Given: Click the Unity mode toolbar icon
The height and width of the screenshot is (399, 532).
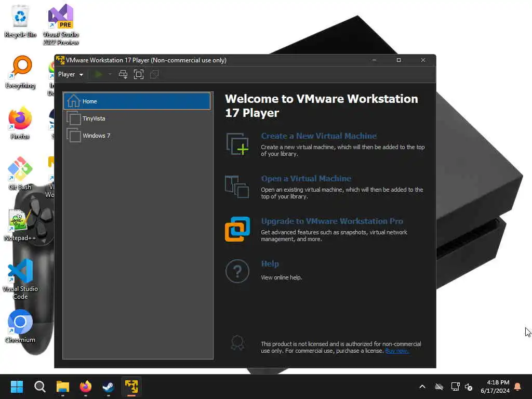Looking at the screenshot, I should (154, 74).
